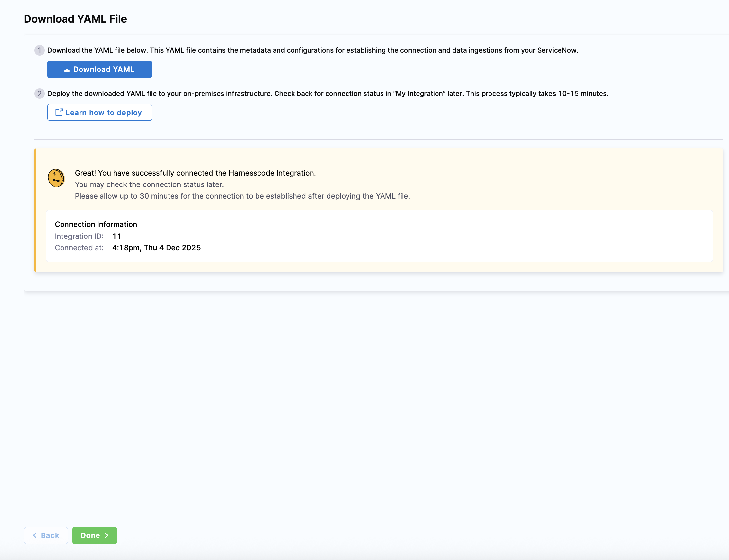
Task: Click the 30 minutes connection notice text
Action: 242,196
